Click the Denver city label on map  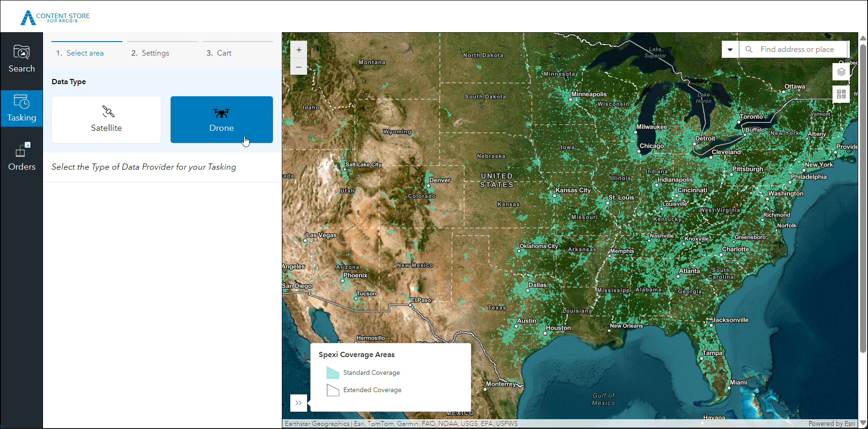pyautogui.click(x=440, y=180)
